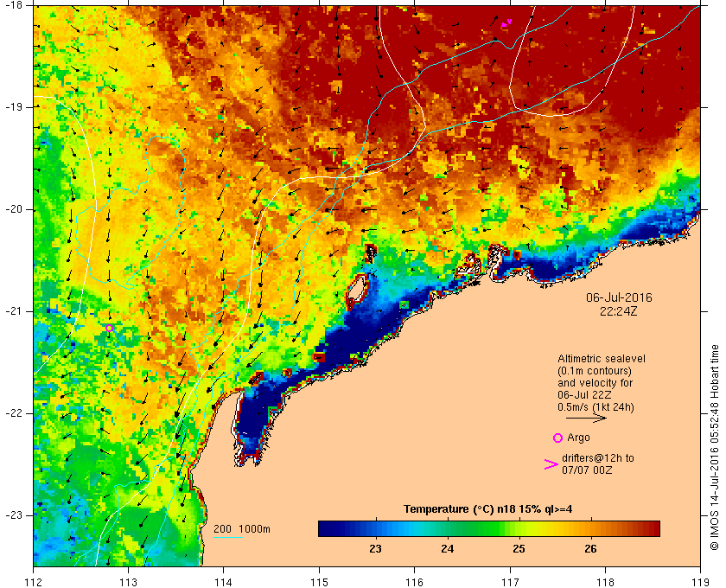Click the cyan isobath line legend sample

click(228, 538)
